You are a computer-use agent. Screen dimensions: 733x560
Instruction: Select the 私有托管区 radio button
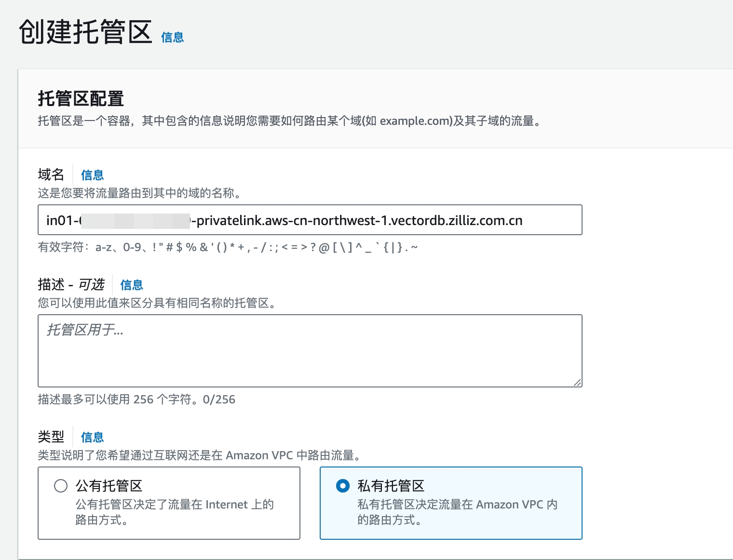(x=342, y=485)
